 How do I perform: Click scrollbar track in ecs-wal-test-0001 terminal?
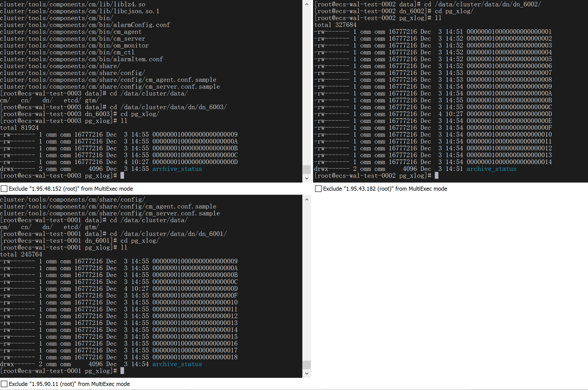pos(307,279)
